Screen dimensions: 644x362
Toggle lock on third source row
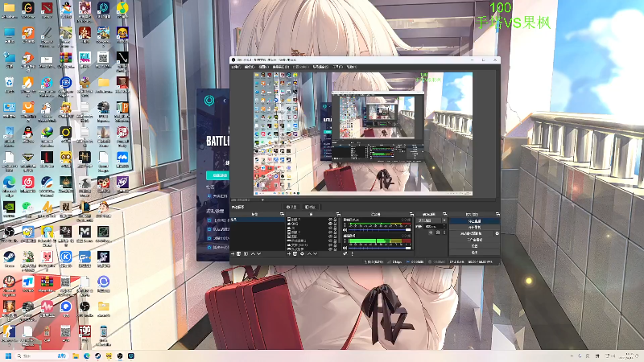(x=335, y=228)
